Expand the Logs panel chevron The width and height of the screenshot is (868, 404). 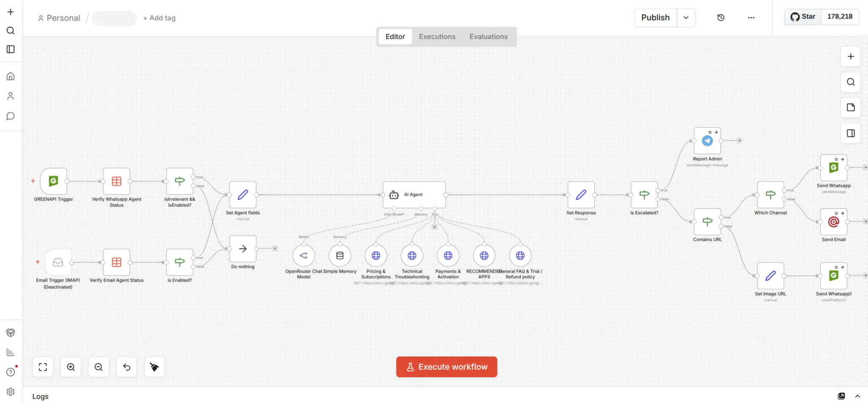tap(857, 396)
